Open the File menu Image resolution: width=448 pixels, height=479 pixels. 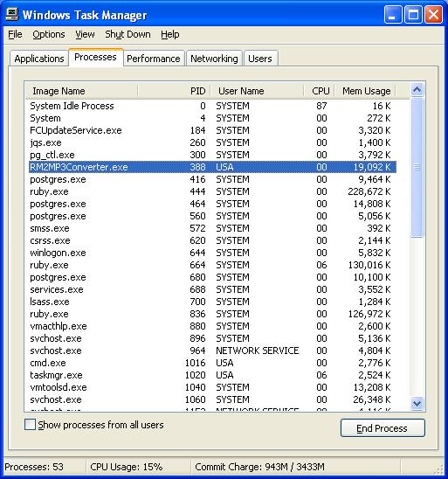pos(15,34)
